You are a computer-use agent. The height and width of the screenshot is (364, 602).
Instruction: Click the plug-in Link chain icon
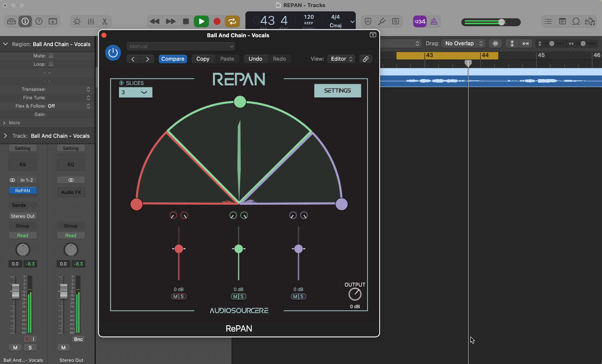tap(365, 59)
